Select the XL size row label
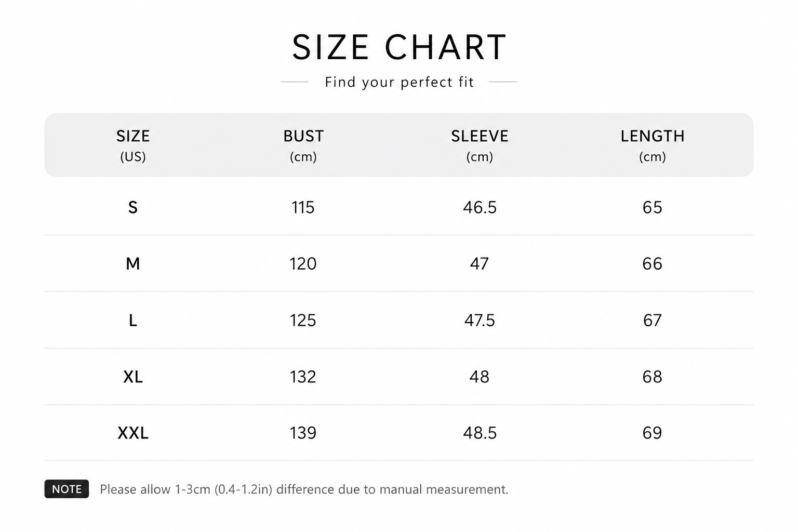 tap(133, 377)
